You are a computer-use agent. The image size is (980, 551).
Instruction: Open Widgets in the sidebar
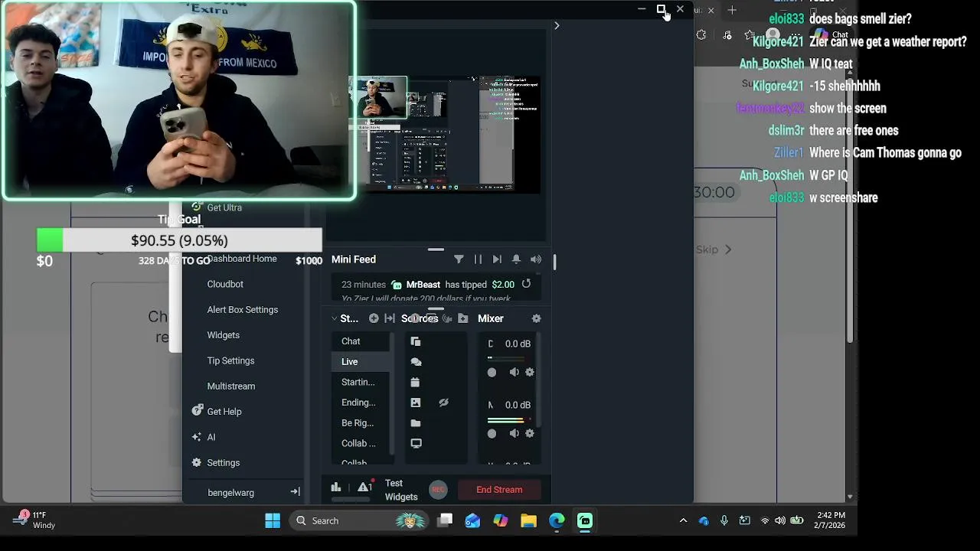(x=223, y=335)
